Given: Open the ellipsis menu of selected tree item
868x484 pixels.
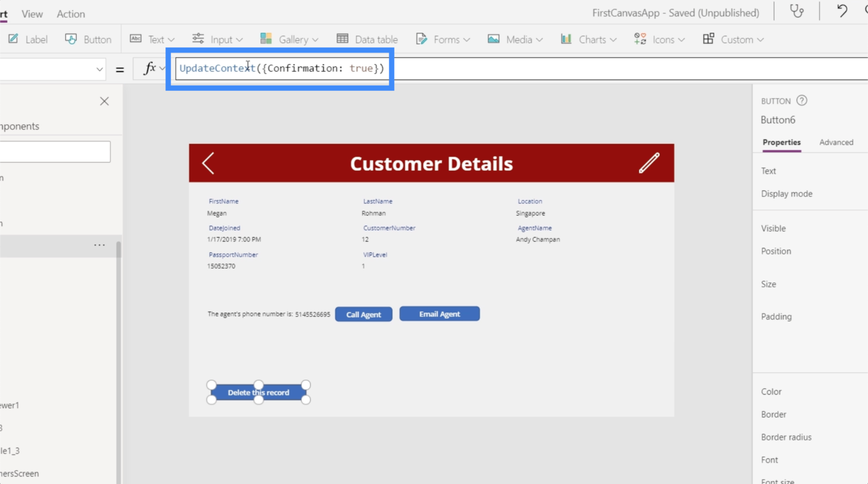Looking at the screenshot, I should click(x=99, y=245).
